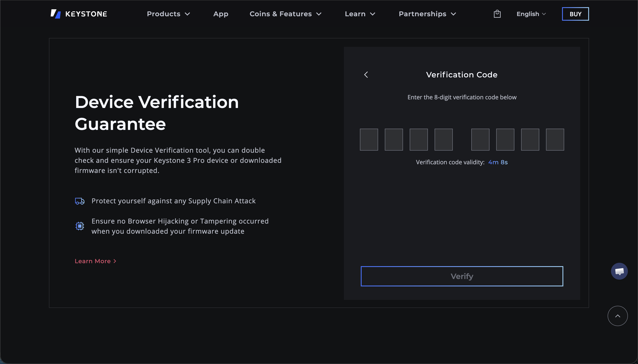The width and height of the screenshot is (638, 364).
Task: Click the Verify button
Action: click(462, 276)
